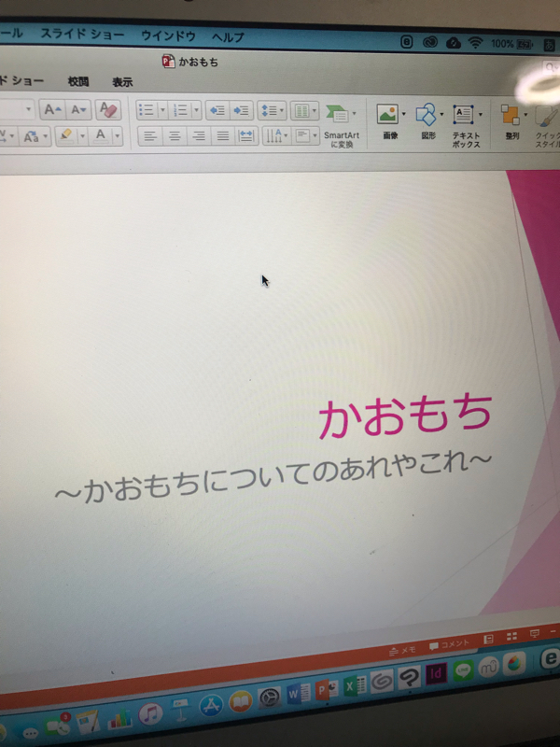Distribute text evenly across the line
The image size is (560, 747).
(x=246, y=136)
